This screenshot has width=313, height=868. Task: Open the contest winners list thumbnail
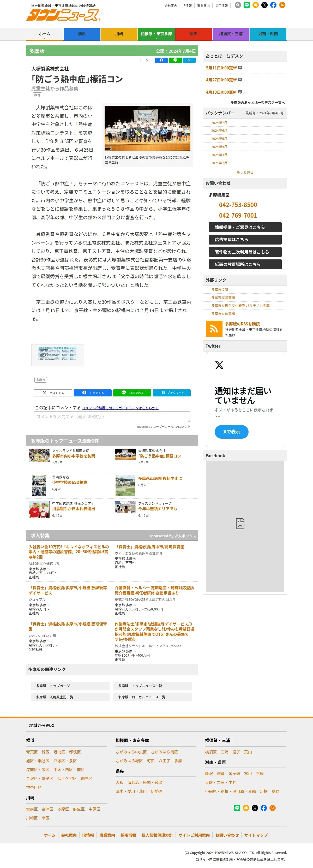57,353
